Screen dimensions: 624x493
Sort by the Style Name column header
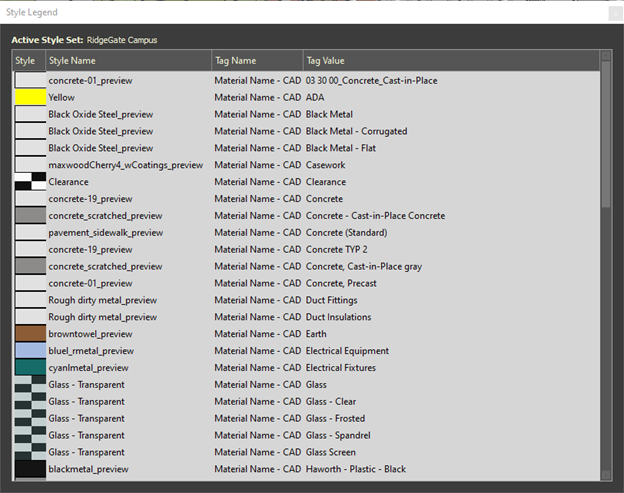[129, 60]
